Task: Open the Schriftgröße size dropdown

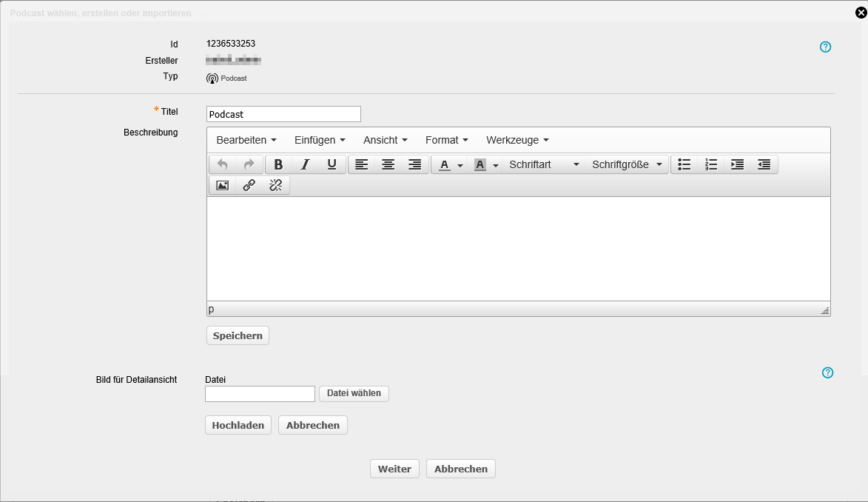Action: (627, 164)
